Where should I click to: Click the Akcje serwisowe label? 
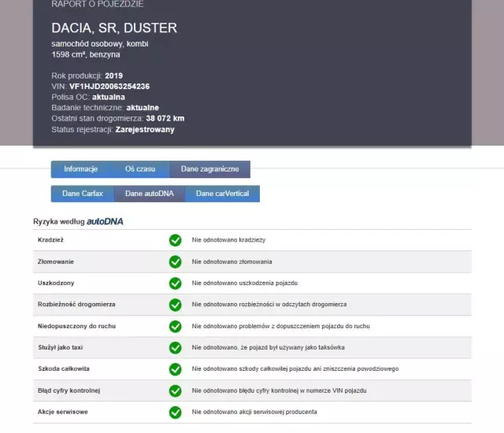63,412
